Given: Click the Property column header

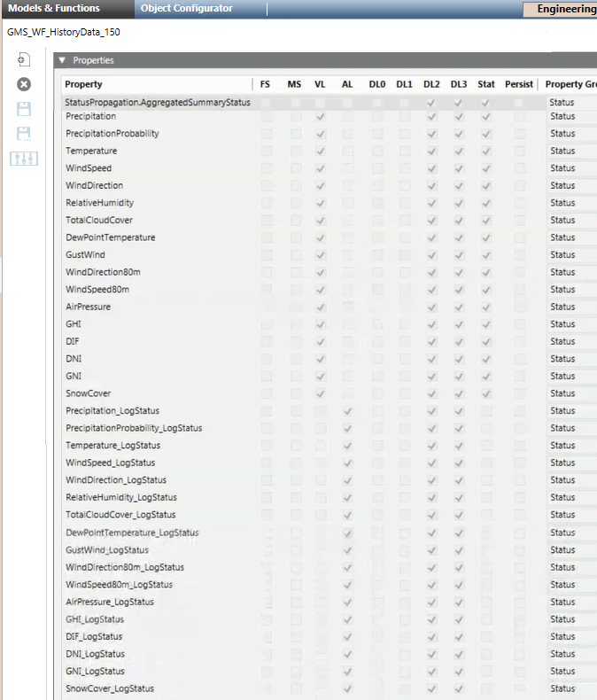Looking at the screenshot, I should (84, 84).
